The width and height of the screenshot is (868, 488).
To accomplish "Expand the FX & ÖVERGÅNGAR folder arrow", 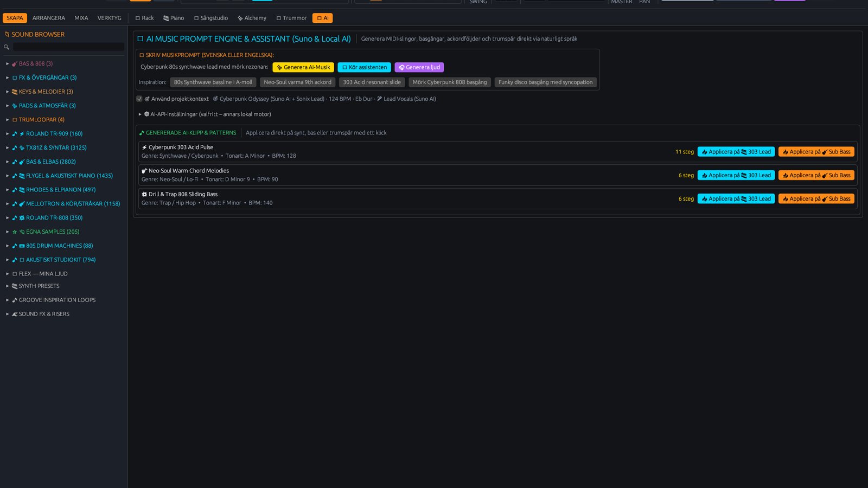I will 8,78.
